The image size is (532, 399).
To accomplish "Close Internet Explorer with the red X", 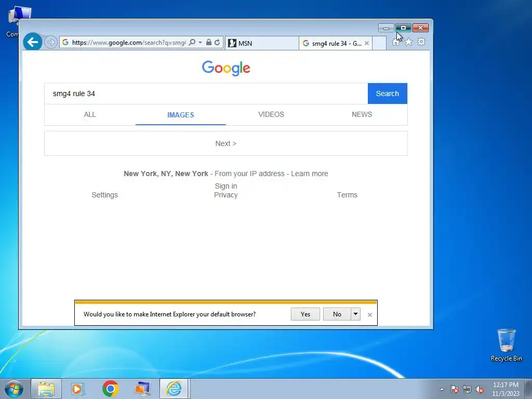I will [421, 28].
